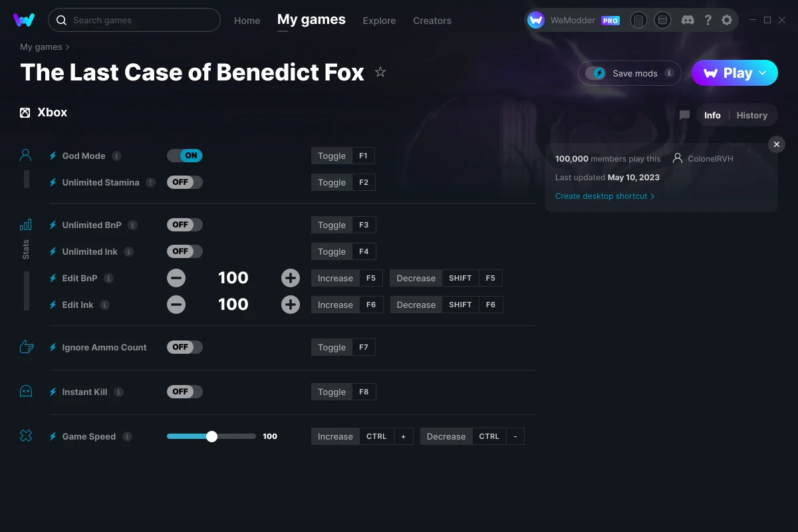Turn off God Mode toggle
The width and height of the screenshot is (798, 532).
pyautogui.click(x=184, y=156)
